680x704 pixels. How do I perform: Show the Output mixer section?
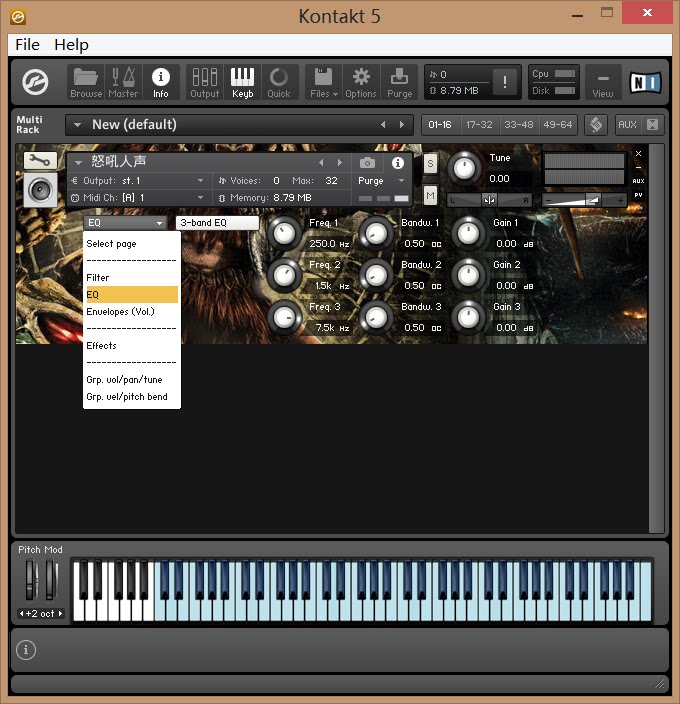coord(204,82)
